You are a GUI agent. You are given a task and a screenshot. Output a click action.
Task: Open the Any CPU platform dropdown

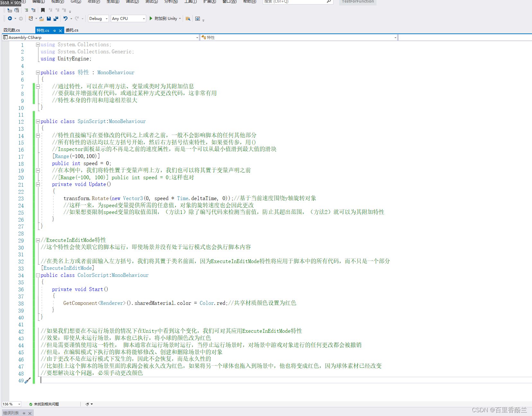point(128,19)
